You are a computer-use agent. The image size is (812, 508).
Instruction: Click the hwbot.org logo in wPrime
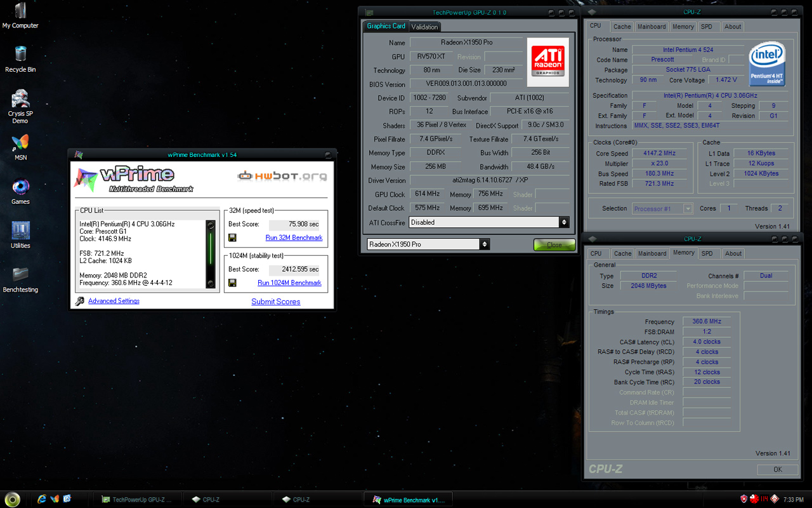(x=282, y=176)
